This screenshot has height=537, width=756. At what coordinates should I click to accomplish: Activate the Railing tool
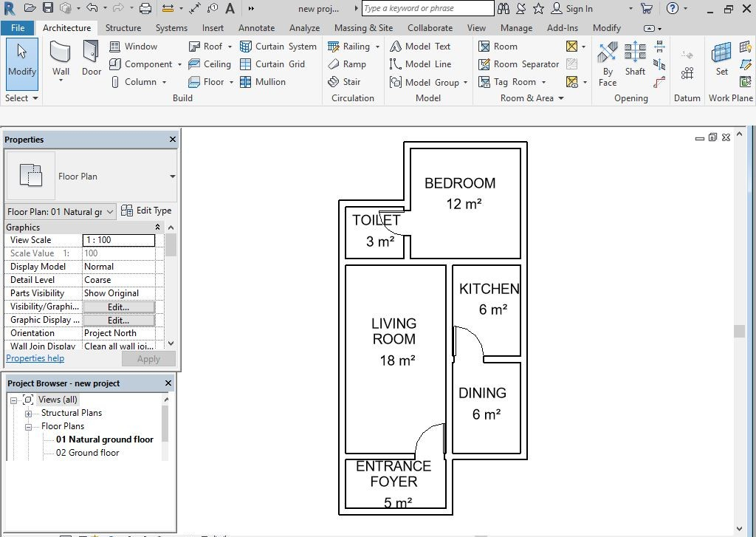(348, 47)
